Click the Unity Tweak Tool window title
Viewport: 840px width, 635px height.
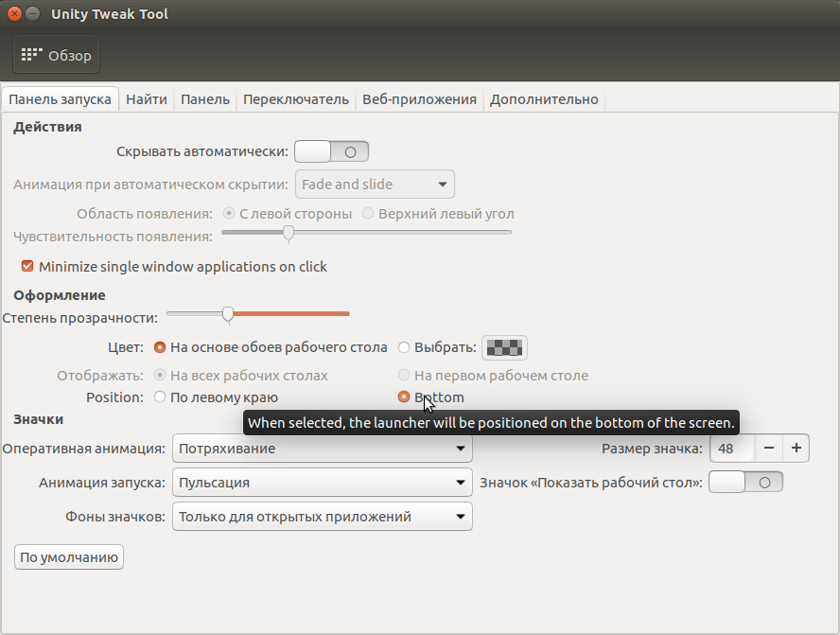point(110,14)
